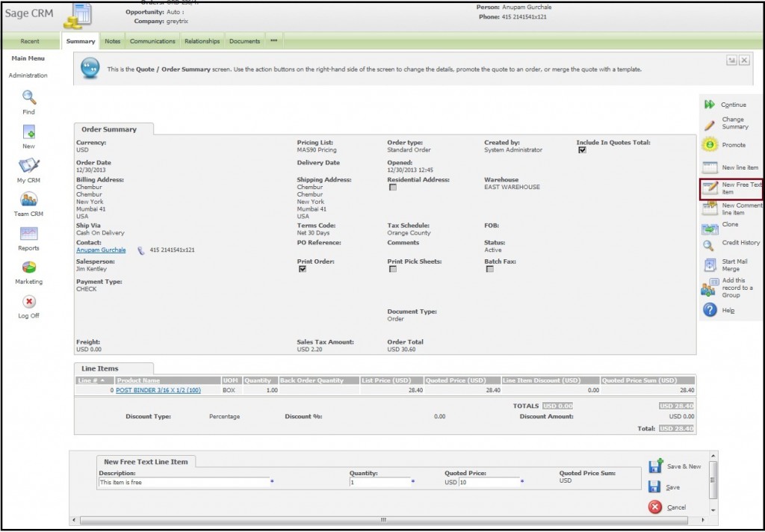Click the Start Mail Merge icon
The image size is (765, 532).
[710, 265]
